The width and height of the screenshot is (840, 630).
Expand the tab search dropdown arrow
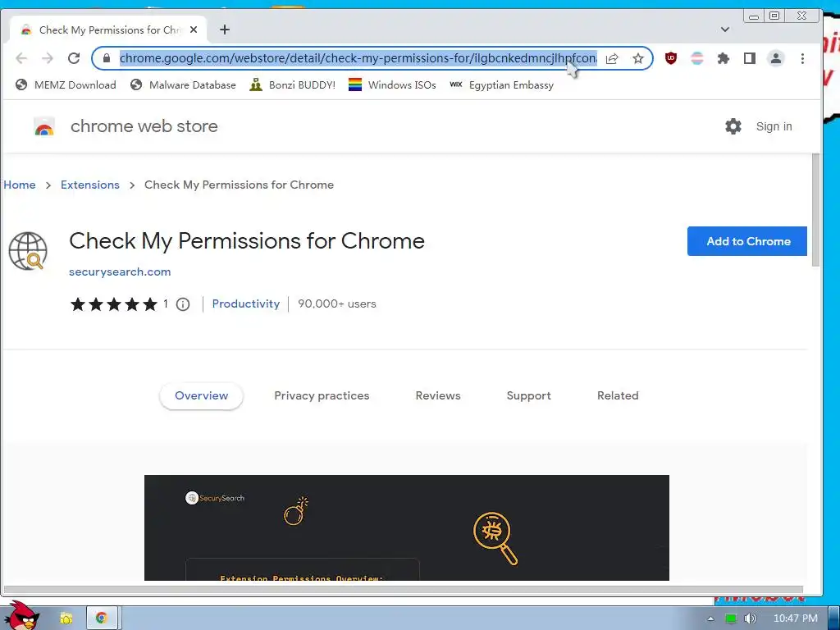[x=725, y=30]
